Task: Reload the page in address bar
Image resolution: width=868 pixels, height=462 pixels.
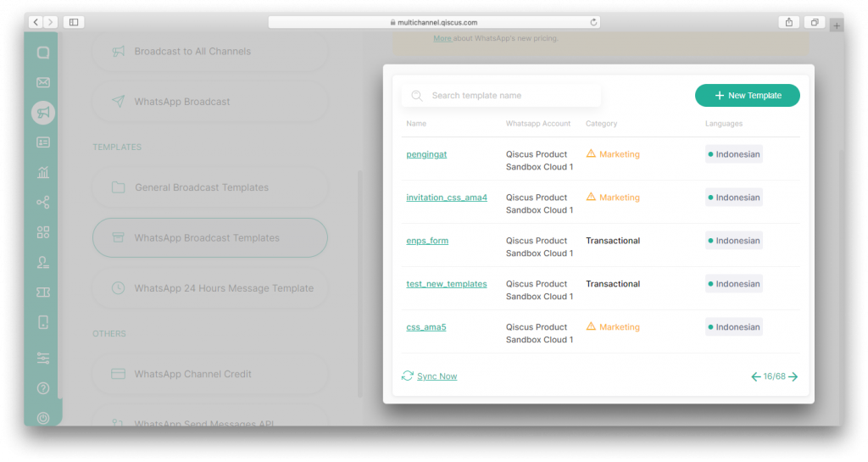Action: 593,22
